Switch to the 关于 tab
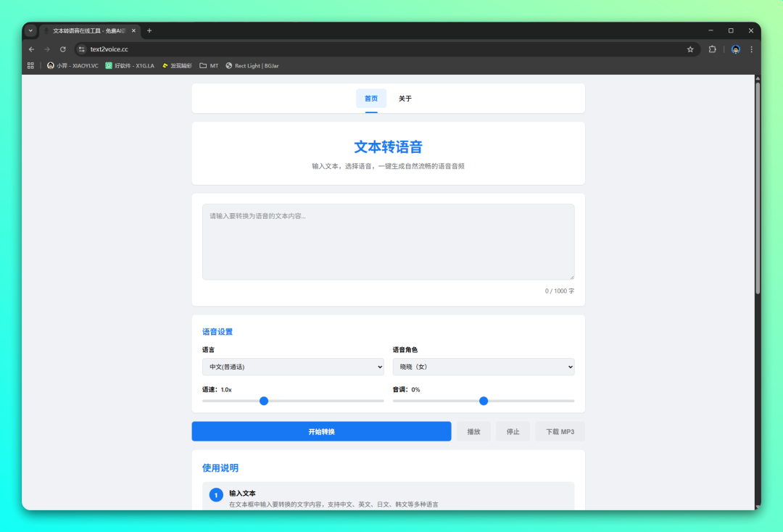 (405, 99)
